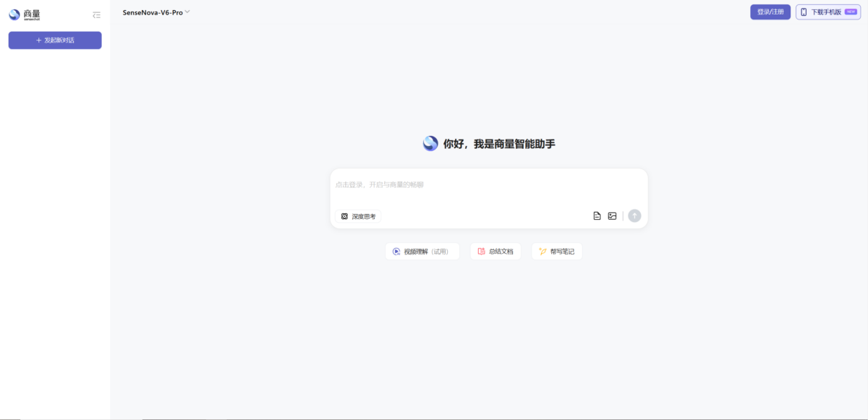Open the SenseNova-V6-Pro model dropdown
The image size is (868, 420).
[x=156, y=12]
